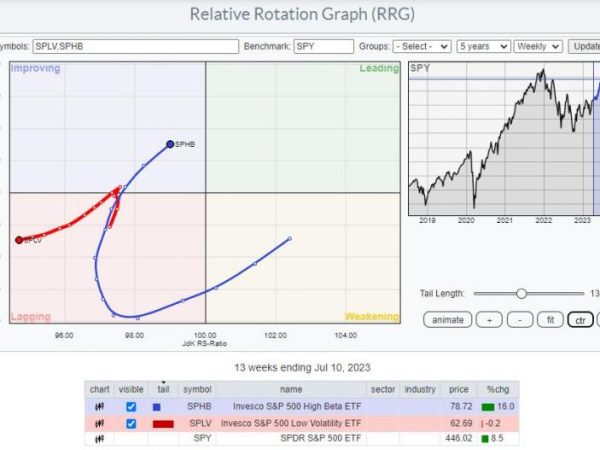Click the 13 weeks ending Jul 10, 2023 text
600x450 pixels.
pyautogui.click(x=302, y=368)
